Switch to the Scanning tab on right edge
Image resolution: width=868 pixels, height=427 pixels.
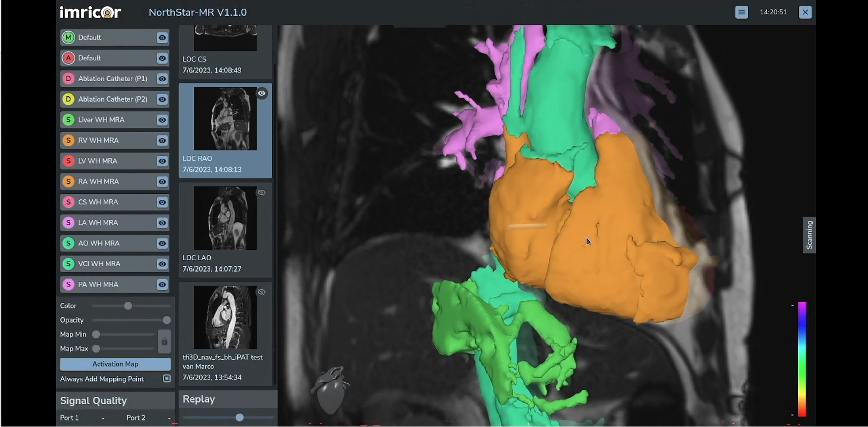[x=808, y=235]
